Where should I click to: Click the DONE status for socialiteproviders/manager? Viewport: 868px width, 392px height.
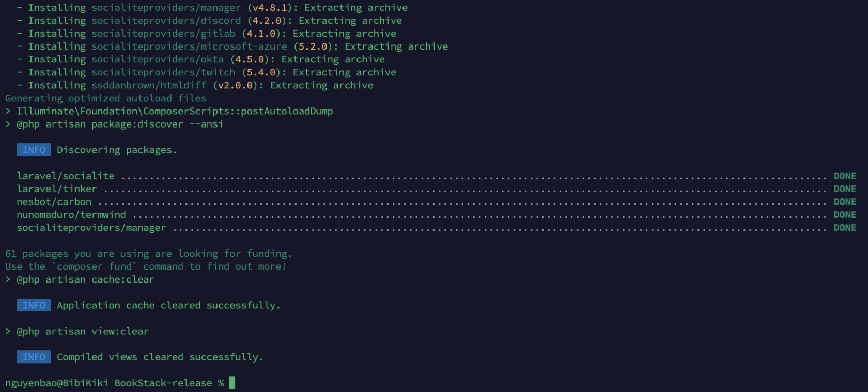click(844, 228)
